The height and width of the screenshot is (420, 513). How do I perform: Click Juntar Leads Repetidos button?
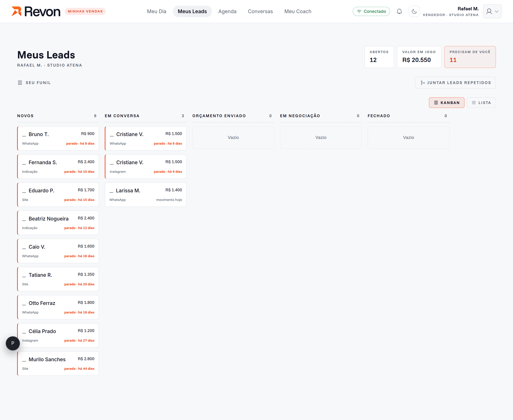click(x=455, y=83)
